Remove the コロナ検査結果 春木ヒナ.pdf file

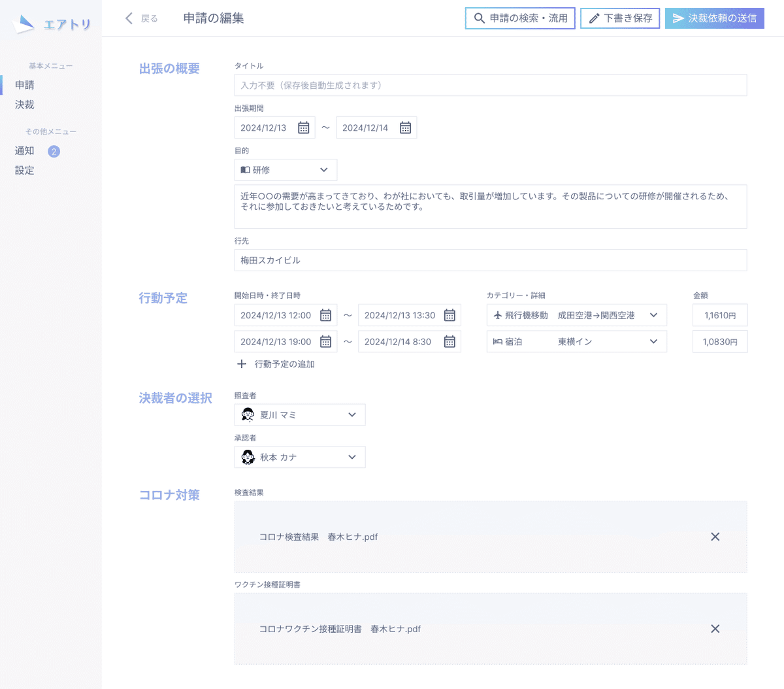click(715, 537)
